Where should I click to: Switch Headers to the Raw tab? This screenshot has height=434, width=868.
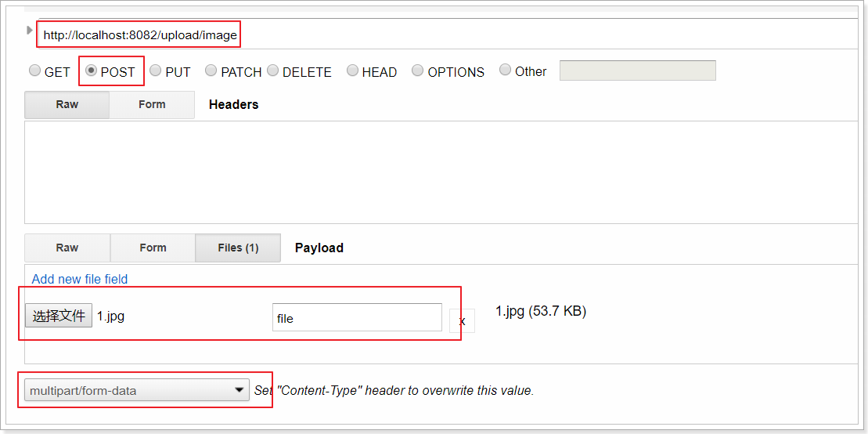pyautogui.click(x=67, y=105)
